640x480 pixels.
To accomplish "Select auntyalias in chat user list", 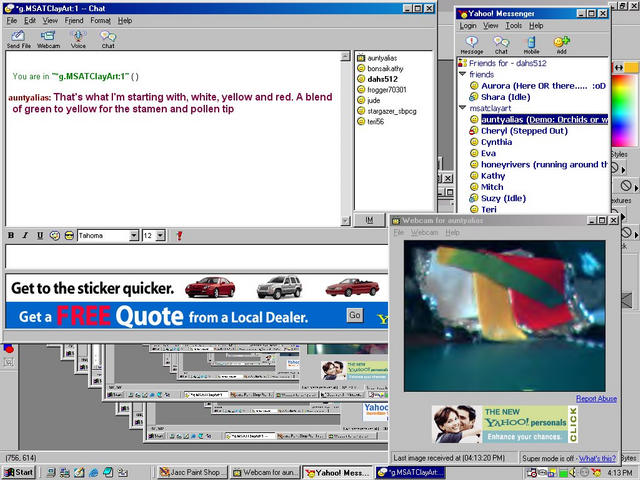I will 382,58.
